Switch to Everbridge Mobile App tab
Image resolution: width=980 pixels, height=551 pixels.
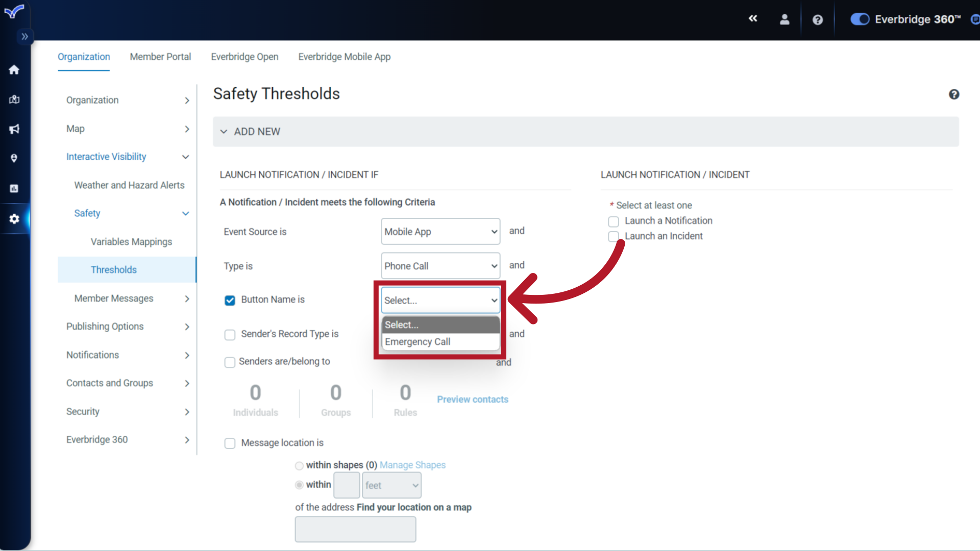[x=345, y=57]
